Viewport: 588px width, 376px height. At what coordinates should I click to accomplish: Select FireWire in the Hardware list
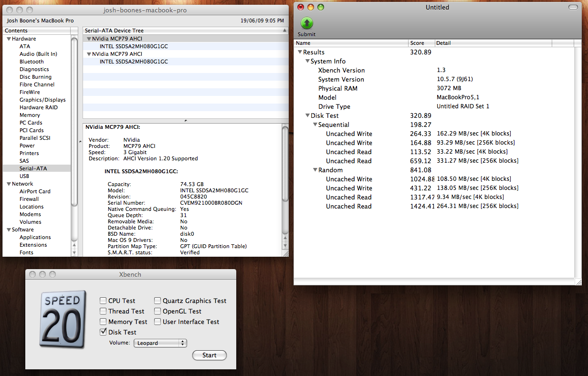(30, 92)
